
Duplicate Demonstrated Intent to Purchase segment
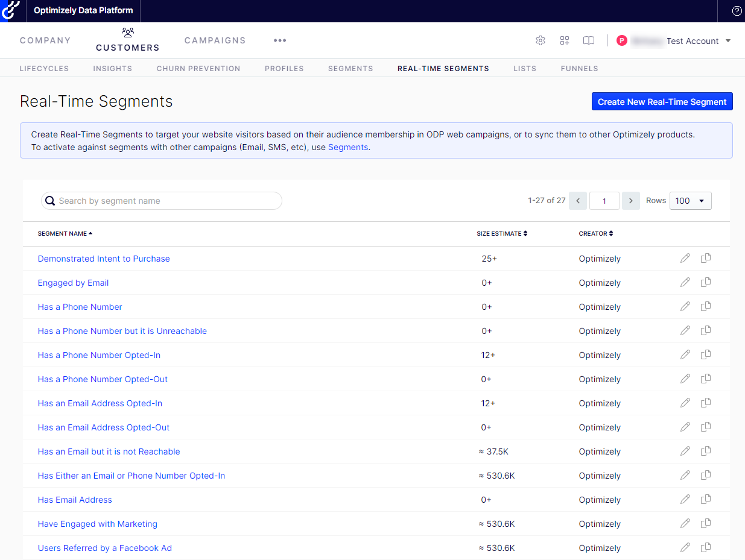706,259
